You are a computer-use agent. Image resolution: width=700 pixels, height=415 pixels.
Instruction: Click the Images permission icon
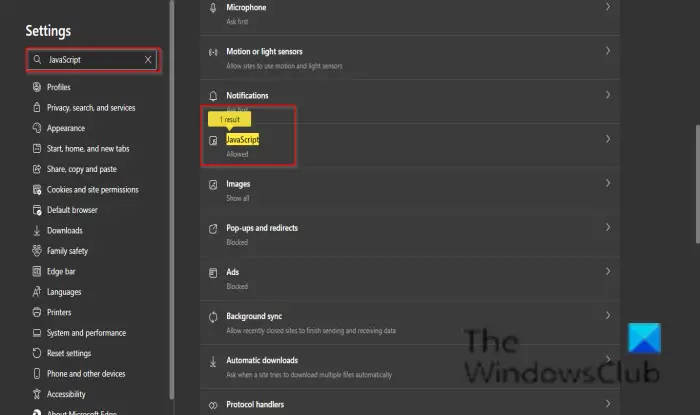(x=213, y=185)
